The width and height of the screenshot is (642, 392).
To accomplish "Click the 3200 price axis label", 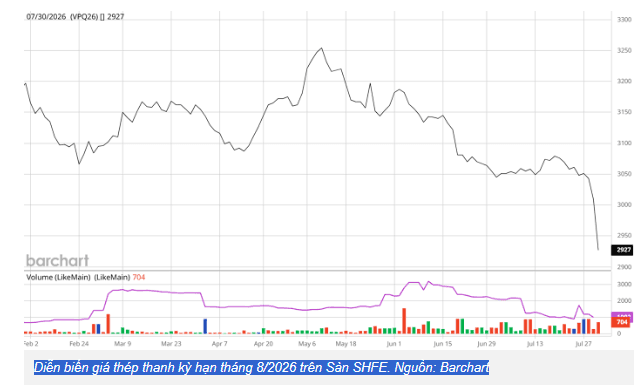I will (x=624, y=81).
